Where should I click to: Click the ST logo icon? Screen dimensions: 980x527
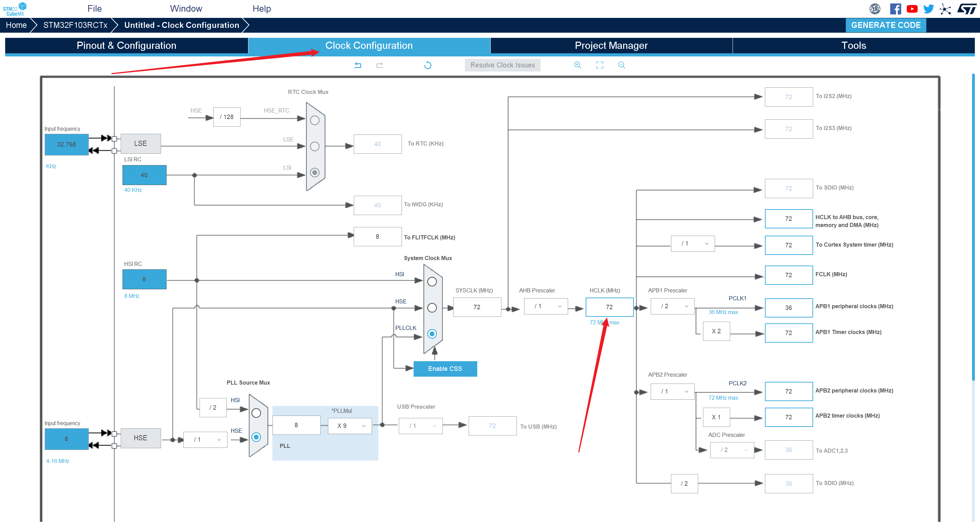[x=967, y=9]
